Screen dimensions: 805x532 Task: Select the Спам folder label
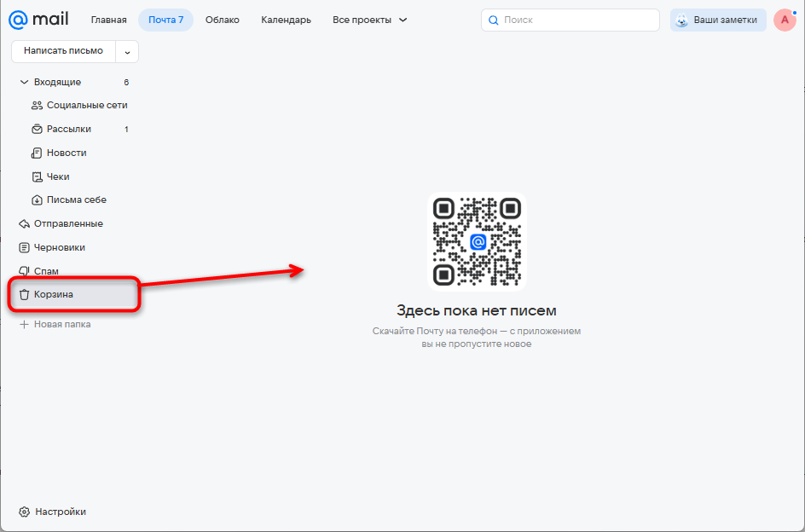pos(46,271)
